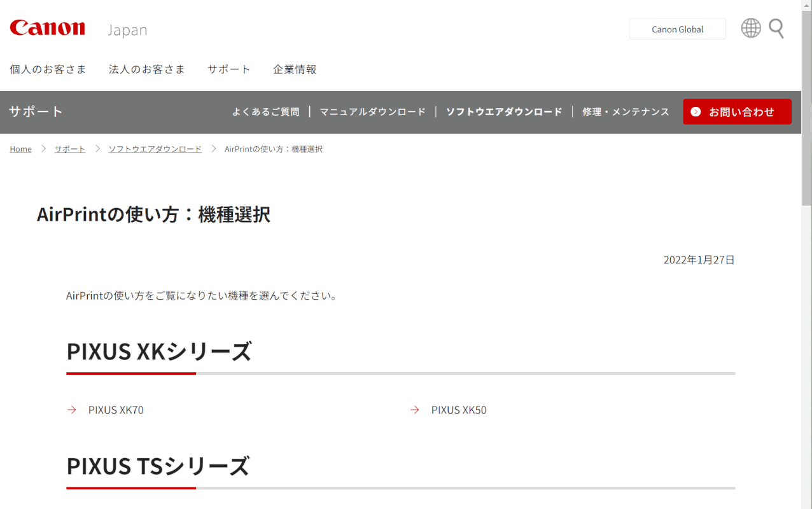The height and width of the screenshot is (509, 812).
Task: Click the PIXUS TSシリーズ heading
Action: pyautogui.click(x=158, y=466)
